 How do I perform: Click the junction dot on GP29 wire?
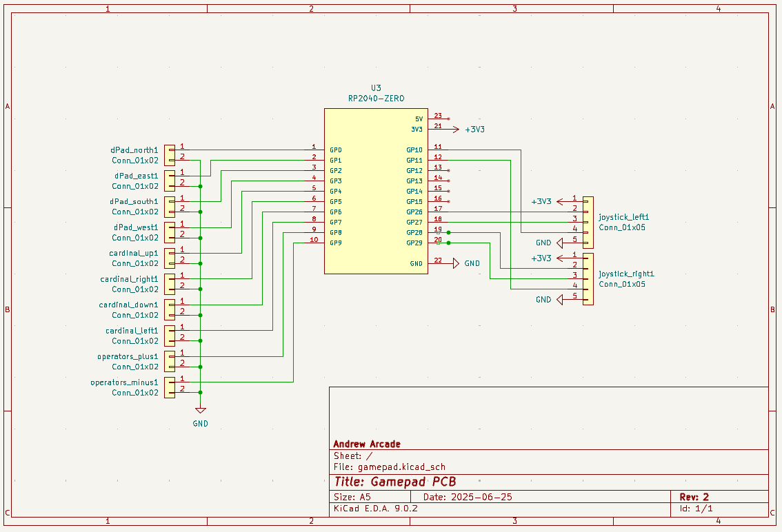tap(449, 243)
